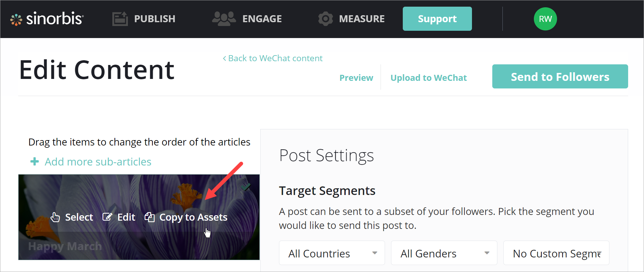This screenshot has width=644, height=272.
Task: Click the Measure gear icon
Action: (x=325, y=19)
